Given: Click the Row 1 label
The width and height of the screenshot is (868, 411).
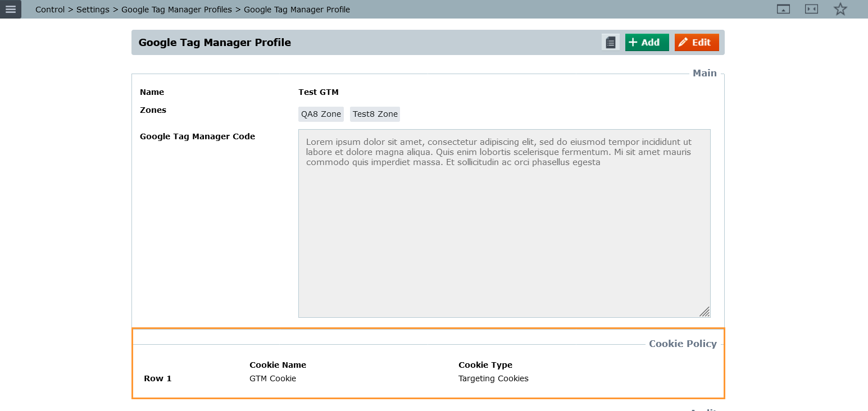Looking at the screenshot, I should pos(158,378).
